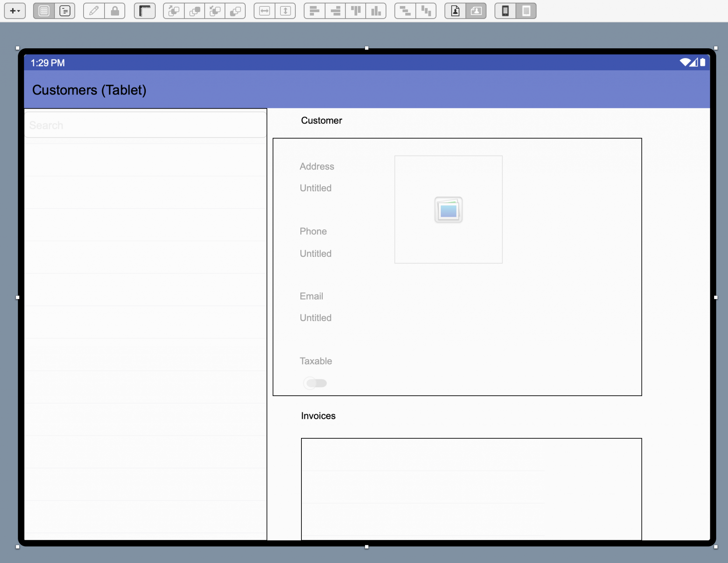728x563 pixels.
Task: Select the Untitled value under Email
Action: tap(315, 318)
